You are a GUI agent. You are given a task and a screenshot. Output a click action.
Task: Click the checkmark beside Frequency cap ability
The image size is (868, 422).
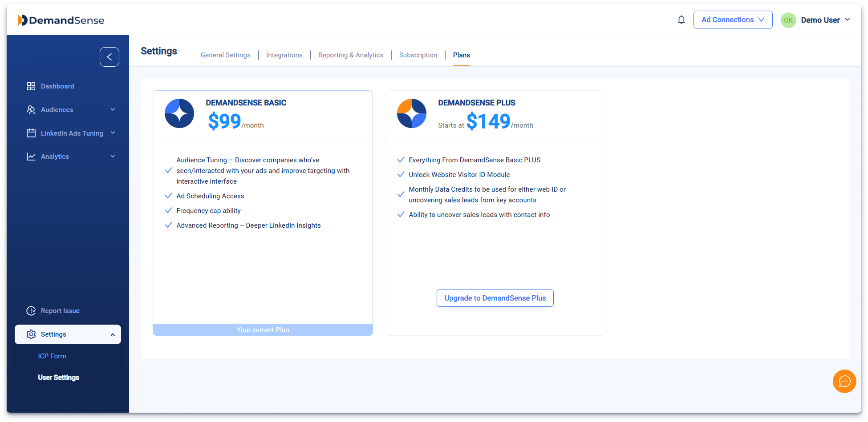169,210
